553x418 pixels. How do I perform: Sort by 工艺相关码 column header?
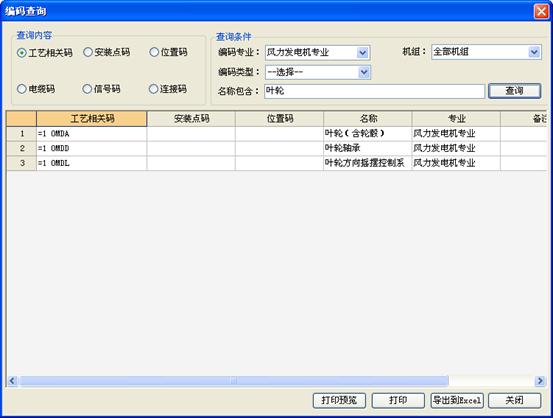click(92, 119)
